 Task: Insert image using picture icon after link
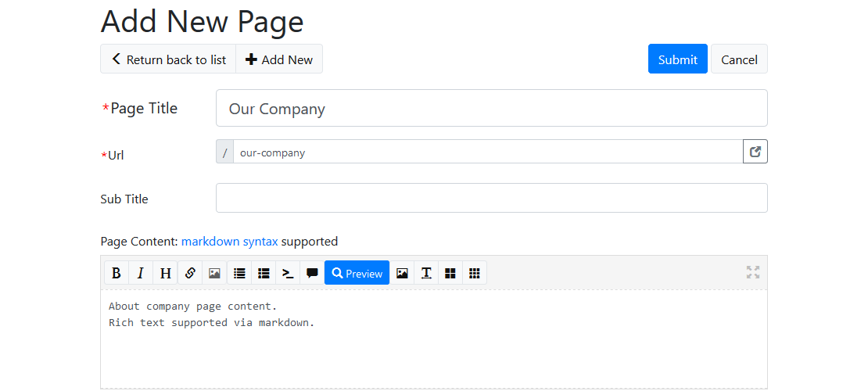point(214,273)
